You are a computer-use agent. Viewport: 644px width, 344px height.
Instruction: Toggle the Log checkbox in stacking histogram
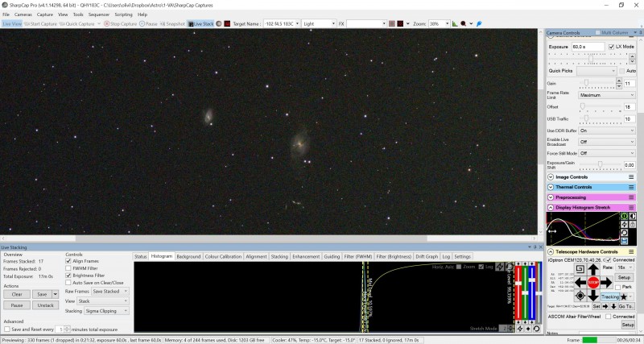click(481, 267)
